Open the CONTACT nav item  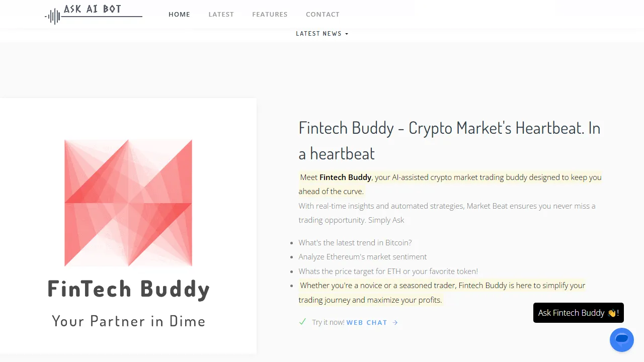[323, 14]
